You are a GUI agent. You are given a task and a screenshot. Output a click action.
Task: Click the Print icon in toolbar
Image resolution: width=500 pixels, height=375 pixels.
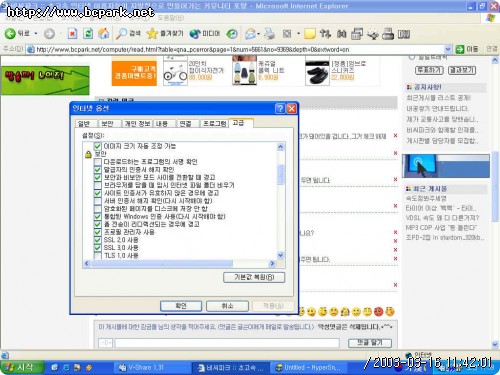(x=269, y=33)
